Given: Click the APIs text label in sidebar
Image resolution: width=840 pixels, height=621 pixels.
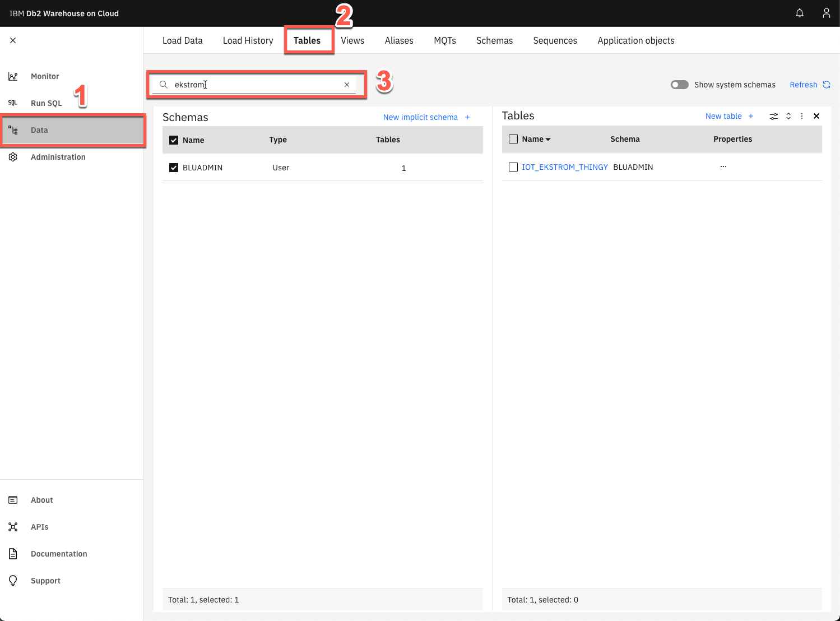Looking at the screenshot, I should click(x=39, y=527).
